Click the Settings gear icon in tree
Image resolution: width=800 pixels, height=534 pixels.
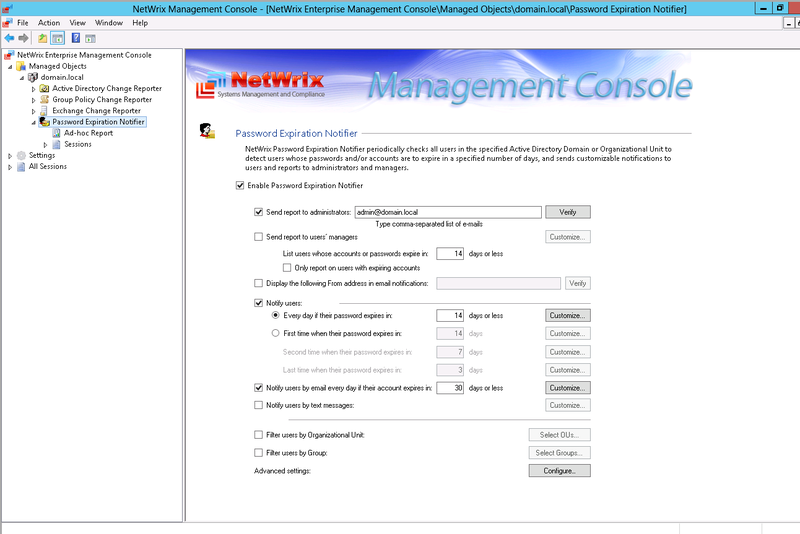[x=21, y=156]
